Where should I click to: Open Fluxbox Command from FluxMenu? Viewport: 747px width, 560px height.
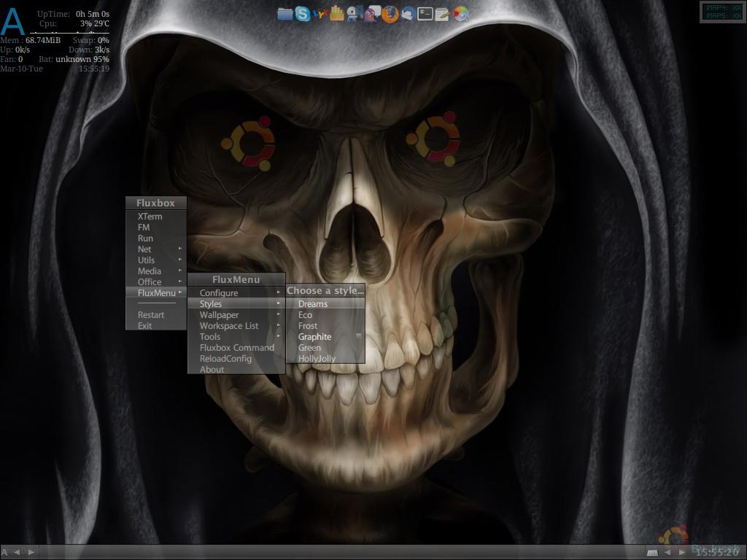(x=236, y=348)
